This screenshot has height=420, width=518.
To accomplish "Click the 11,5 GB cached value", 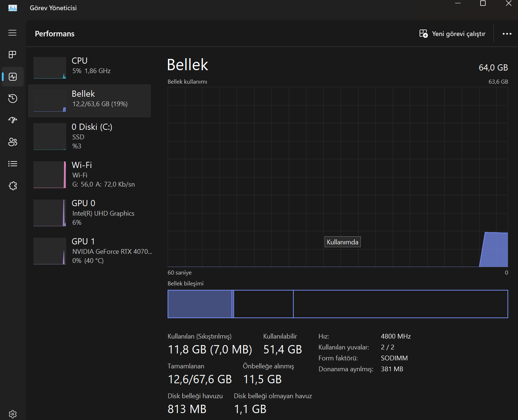I will 262,379.
